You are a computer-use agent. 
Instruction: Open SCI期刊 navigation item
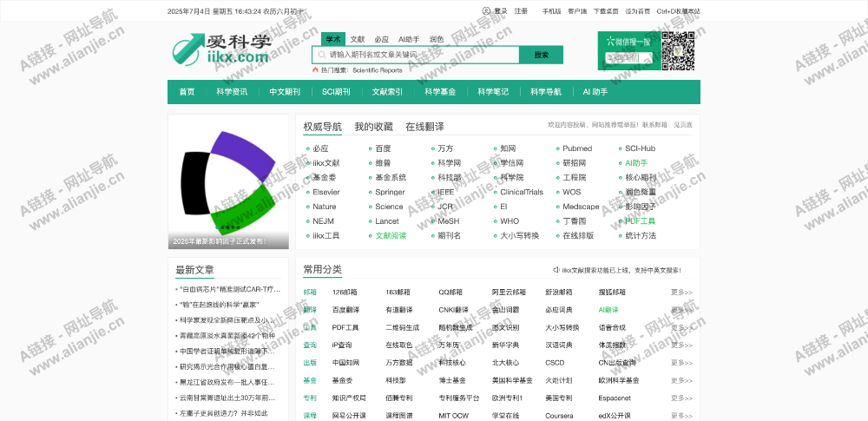(x=336, y=92)
